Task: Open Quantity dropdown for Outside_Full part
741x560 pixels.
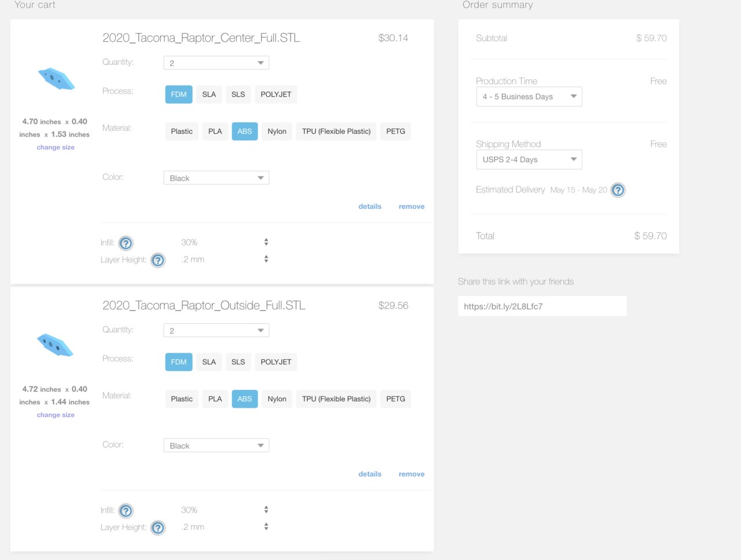Action: (x=217, y=330)
